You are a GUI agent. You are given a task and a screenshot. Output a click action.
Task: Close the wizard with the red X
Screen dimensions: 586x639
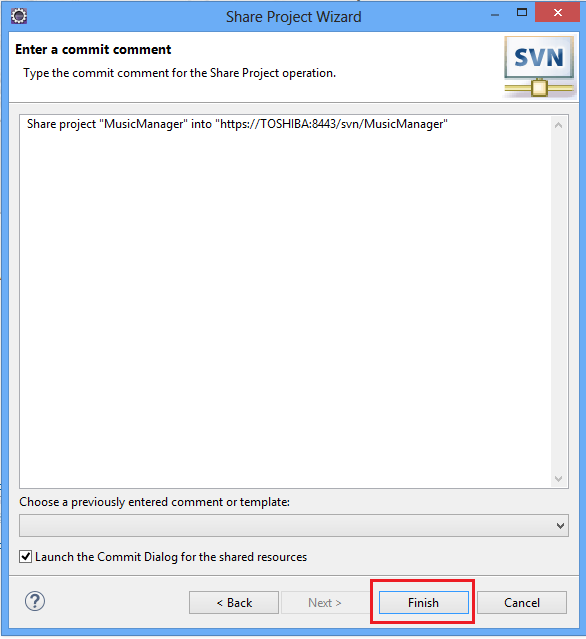pyautogui.click(x=557, y=13)
